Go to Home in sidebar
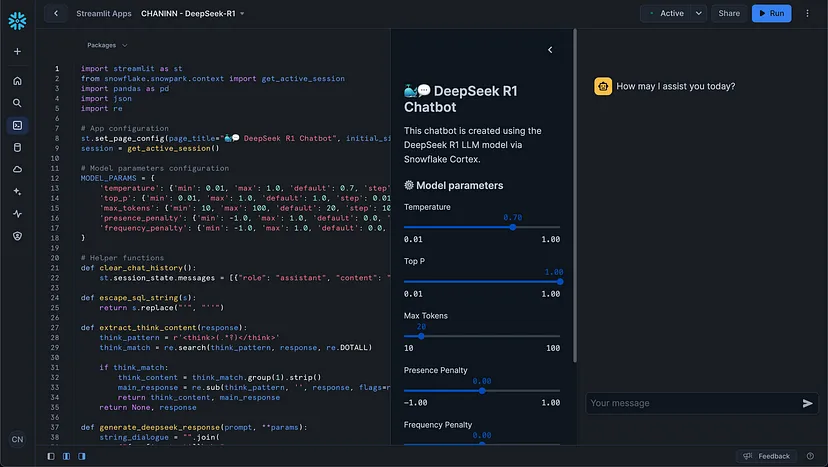Image resolution: width=828 pixels, height=467 pixels. [17, 81]
